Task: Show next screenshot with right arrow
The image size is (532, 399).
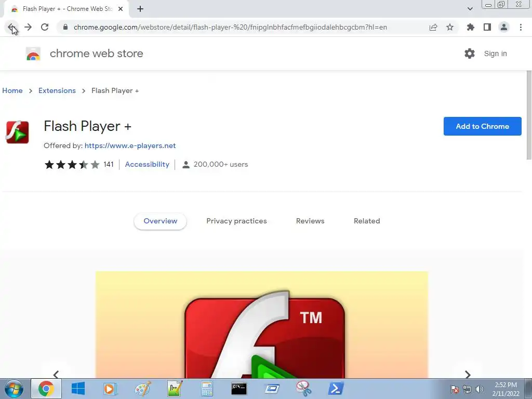Action: [x=468, y=374]
